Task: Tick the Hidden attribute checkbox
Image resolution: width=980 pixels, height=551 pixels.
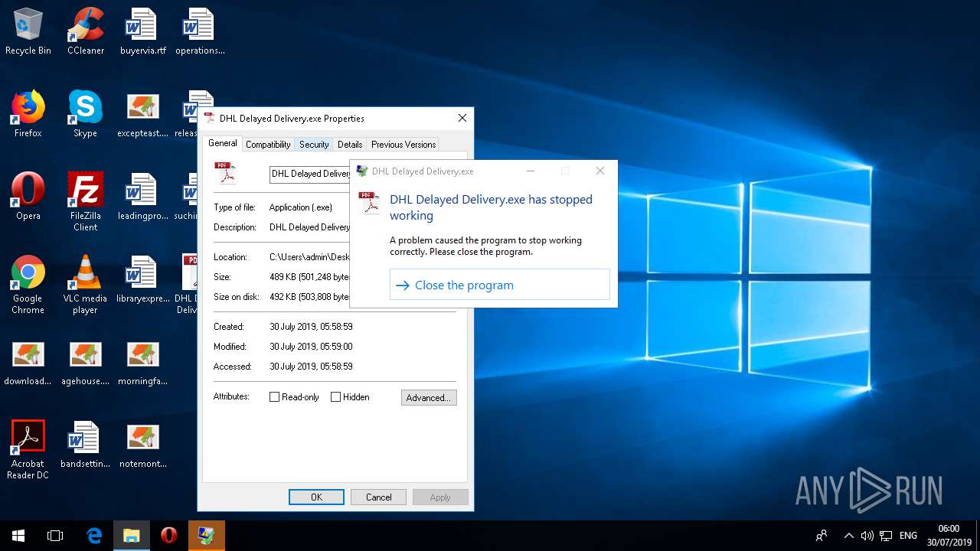Action: tap(351, 397)
